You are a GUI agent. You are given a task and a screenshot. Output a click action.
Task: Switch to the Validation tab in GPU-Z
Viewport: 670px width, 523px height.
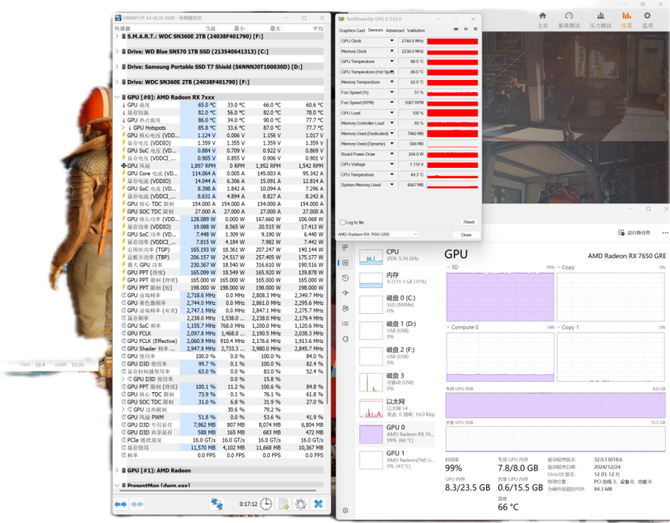[415, 30]
